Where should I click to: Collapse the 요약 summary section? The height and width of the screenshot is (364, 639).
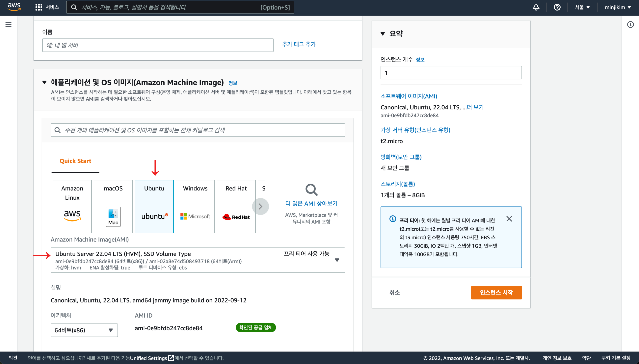383,34
